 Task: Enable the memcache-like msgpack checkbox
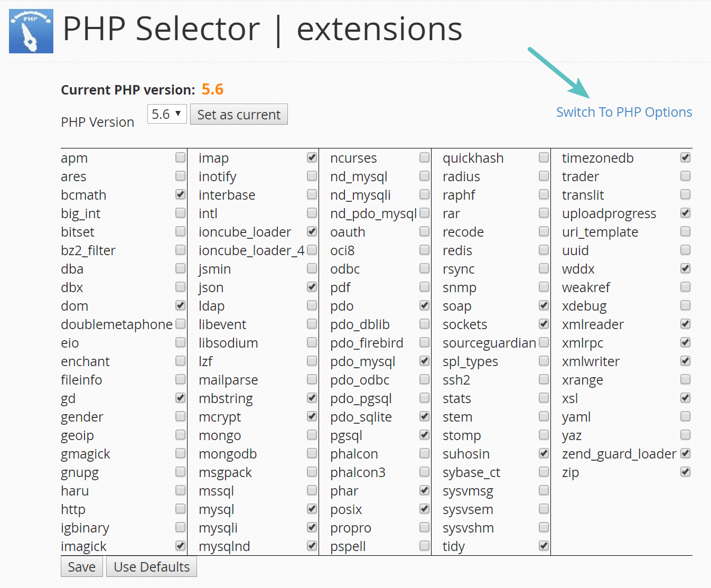point(312,472)
